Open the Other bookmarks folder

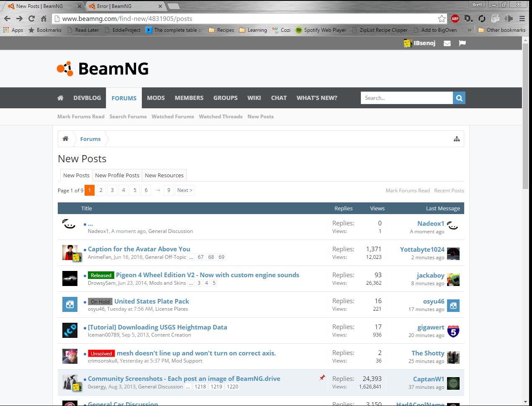501,30
